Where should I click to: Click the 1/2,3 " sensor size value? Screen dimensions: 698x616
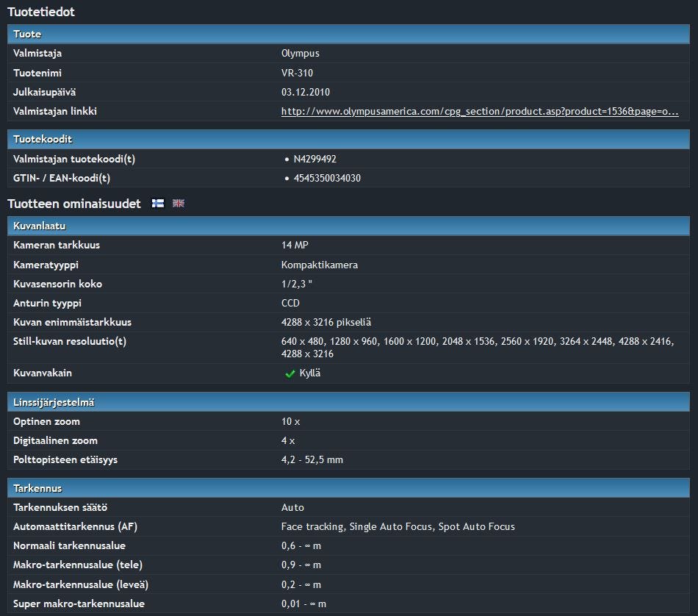297,284
